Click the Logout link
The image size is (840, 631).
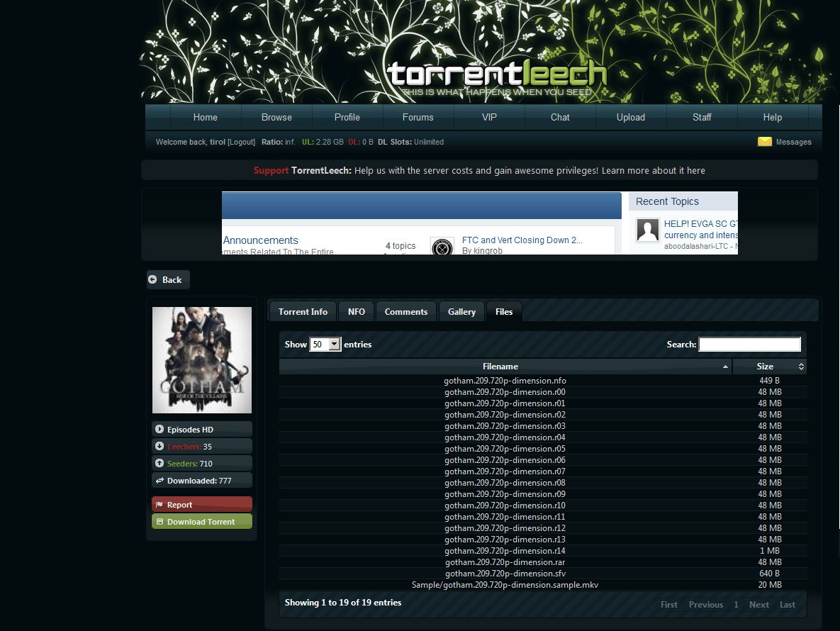pyautogui.click(x=241, y=142)
